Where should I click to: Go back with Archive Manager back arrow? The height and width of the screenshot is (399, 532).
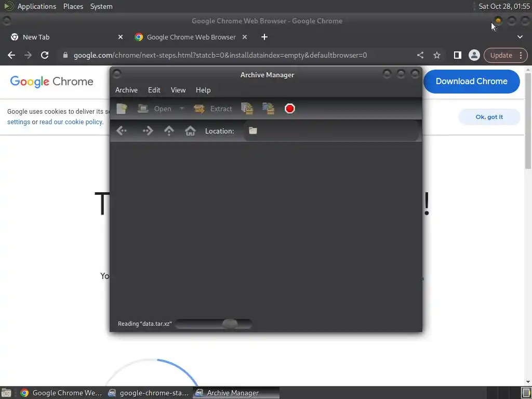pos(122,130)
